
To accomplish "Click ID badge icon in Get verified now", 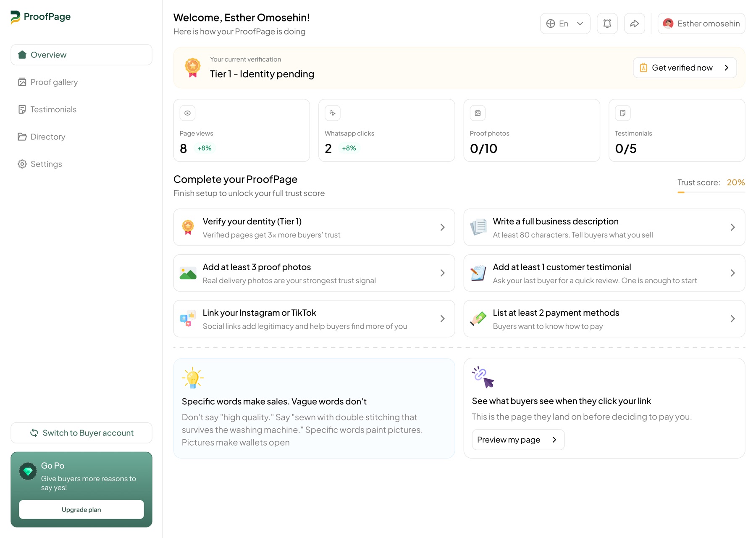I will 643,68.
